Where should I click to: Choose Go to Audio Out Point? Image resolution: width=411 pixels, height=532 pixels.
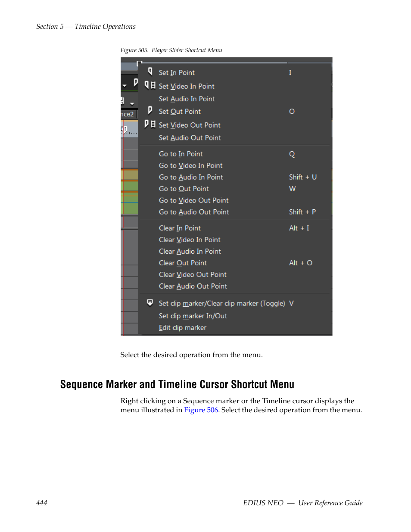click(194, 212)
